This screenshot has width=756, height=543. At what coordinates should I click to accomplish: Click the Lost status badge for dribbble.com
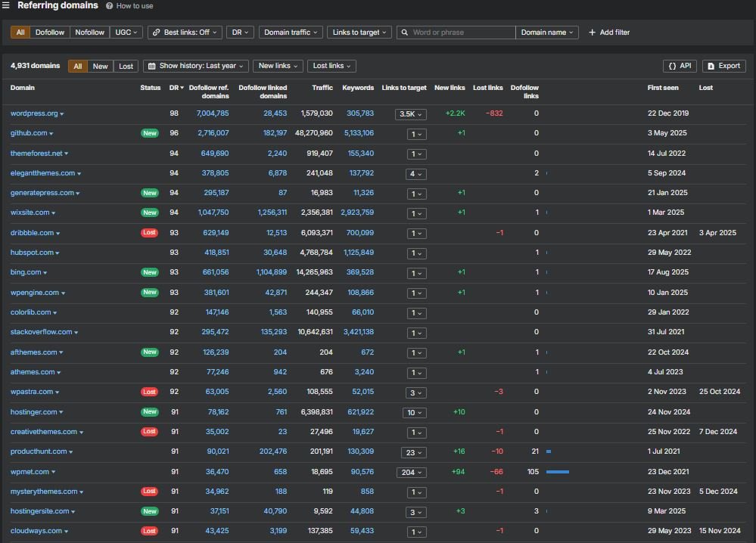pos(150,233)
